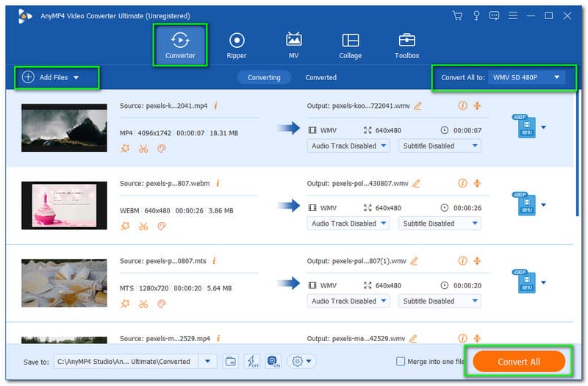The height and width of the screenshot is (386, 588).
Task: Open Edit effects for the WEBM file
Action: [125, 226]
